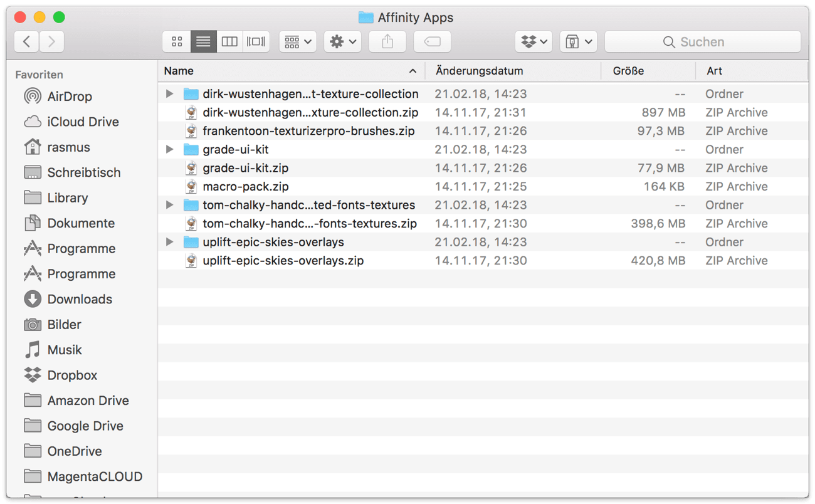Image resolution: width=815 pixels, height=504 pixels.
Task: Open the arrange-by grouping dropdown
Action: point(298,41)
